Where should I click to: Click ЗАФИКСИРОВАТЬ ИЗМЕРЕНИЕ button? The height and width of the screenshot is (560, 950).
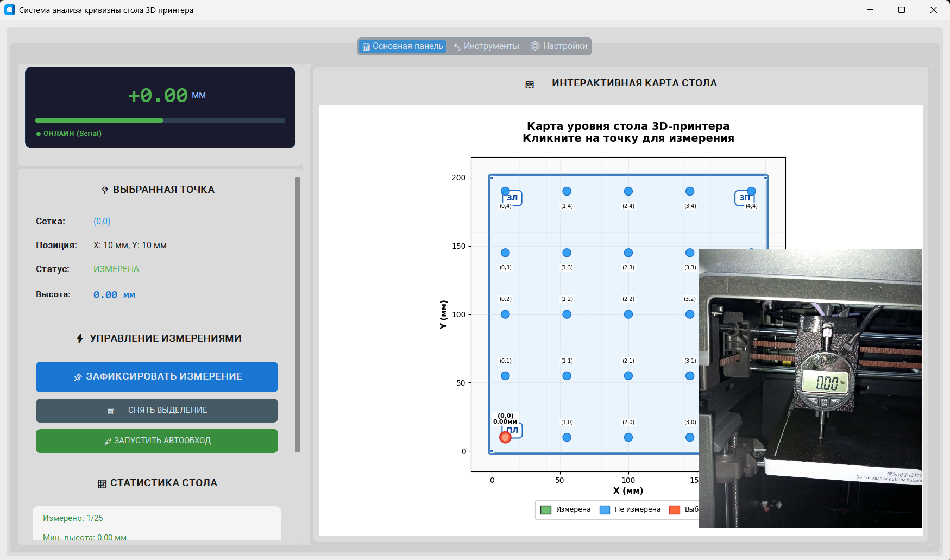click(x=157, y=376)
